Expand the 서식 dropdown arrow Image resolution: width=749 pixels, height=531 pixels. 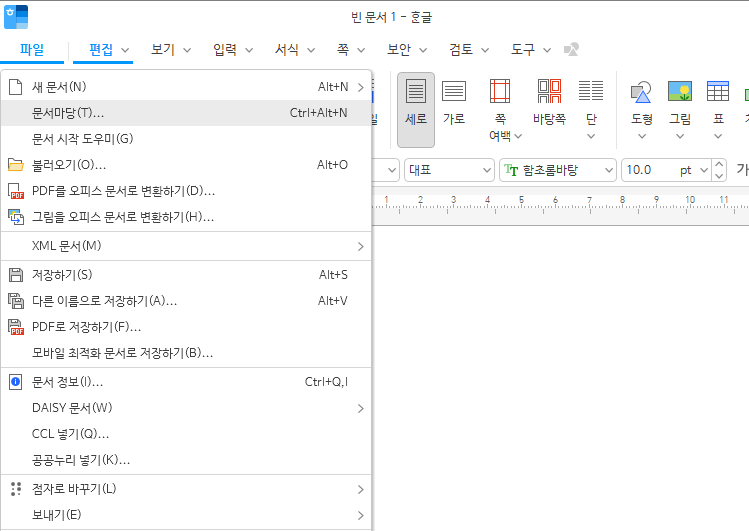pos(311,50)
